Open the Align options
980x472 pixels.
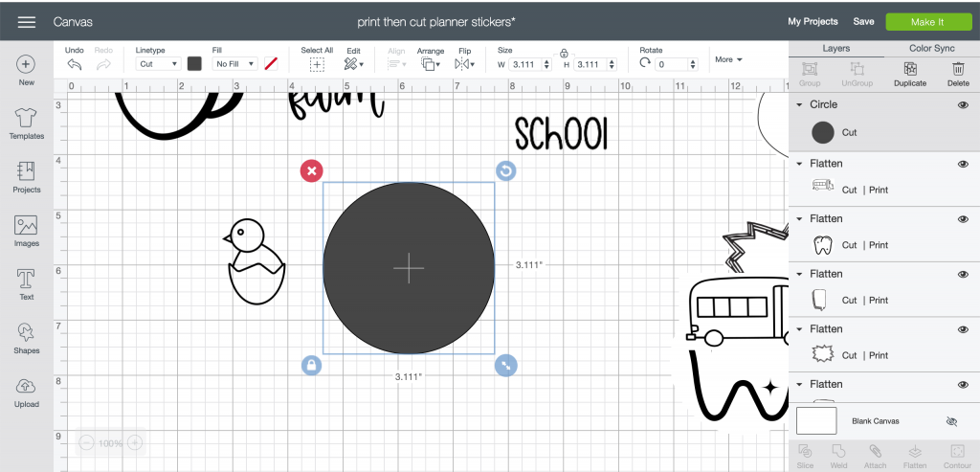click(x=396, y=64)
